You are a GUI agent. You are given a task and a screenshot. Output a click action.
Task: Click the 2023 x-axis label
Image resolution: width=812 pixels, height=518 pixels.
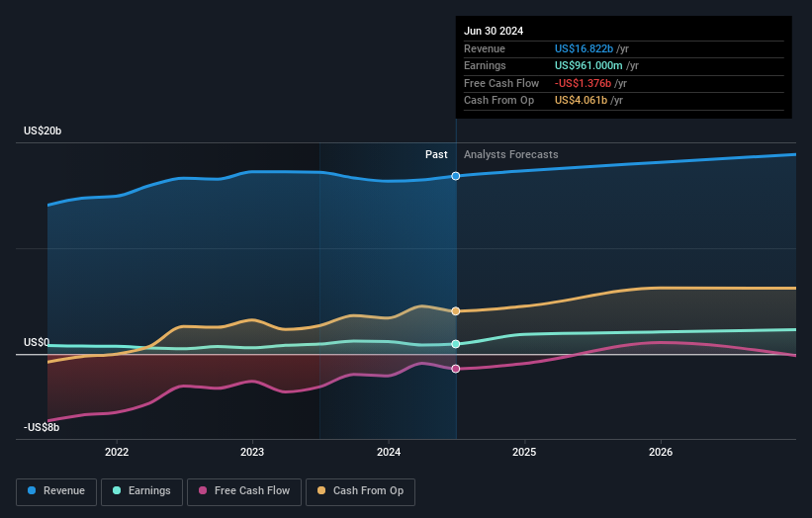coord(252,453)
